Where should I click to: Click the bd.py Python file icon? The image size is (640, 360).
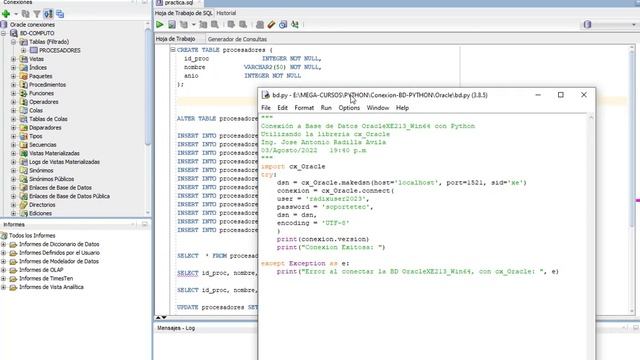[266, 95]
